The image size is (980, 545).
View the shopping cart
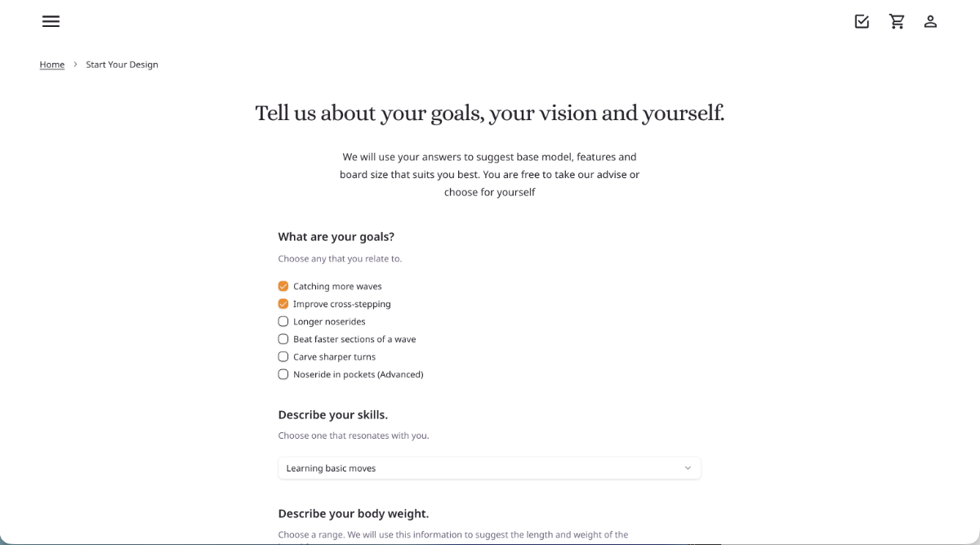pos(897,21)
